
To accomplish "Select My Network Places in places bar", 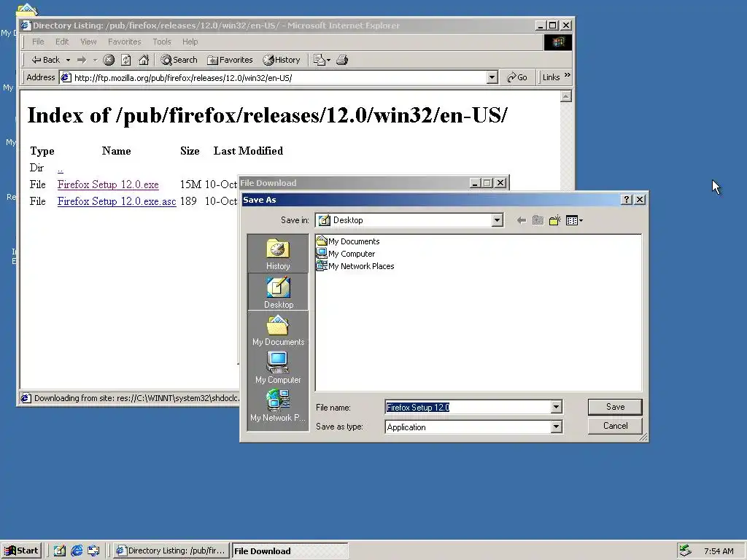I will (x=278, y=405).
